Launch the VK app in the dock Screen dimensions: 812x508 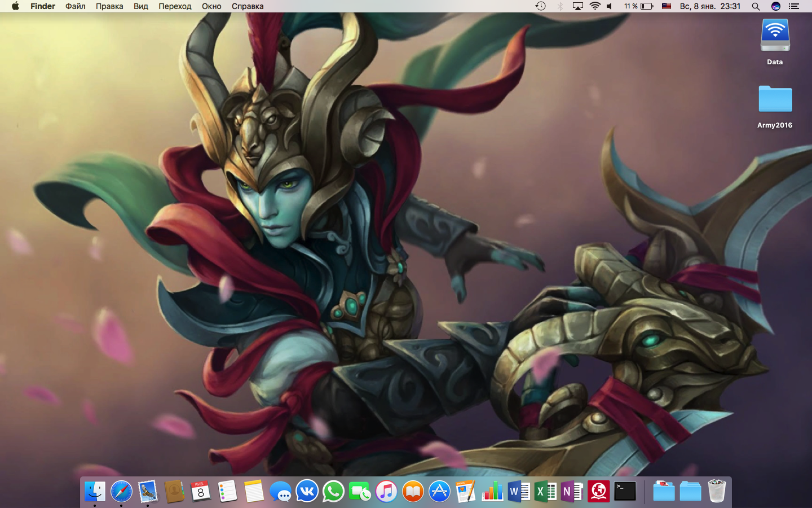307,492
